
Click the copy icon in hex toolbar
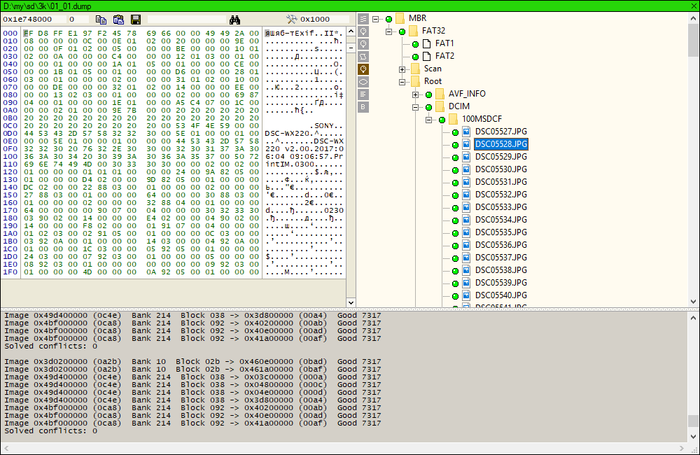point(101,19)
